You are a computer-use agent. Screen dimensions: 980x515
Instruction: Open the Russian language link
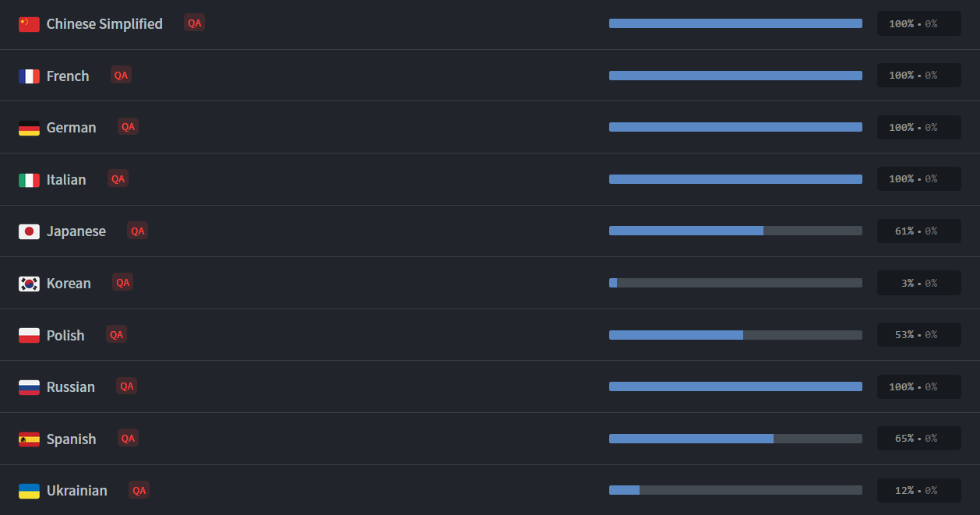[x=71, y=387]
